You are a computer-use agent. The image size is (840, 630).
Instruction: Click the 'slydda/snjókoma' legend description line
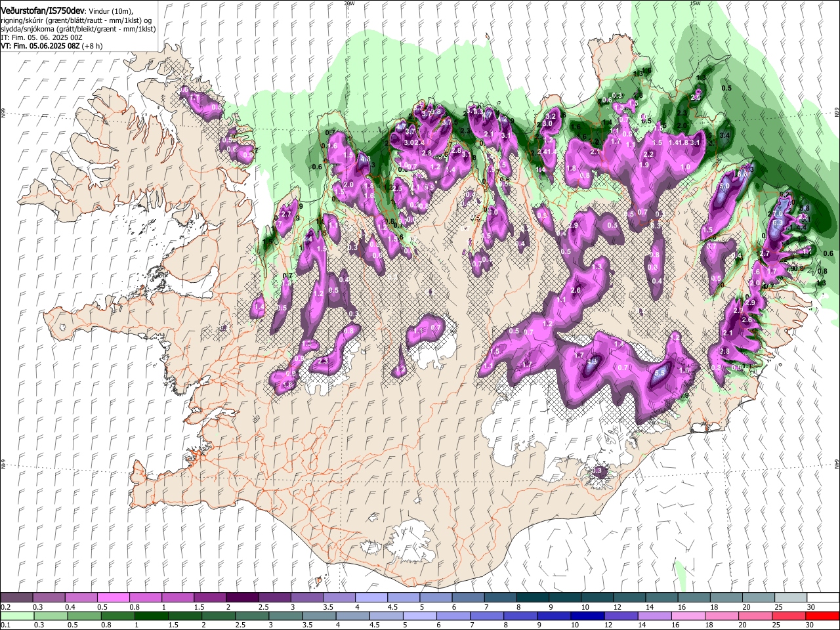click(78, 30)
